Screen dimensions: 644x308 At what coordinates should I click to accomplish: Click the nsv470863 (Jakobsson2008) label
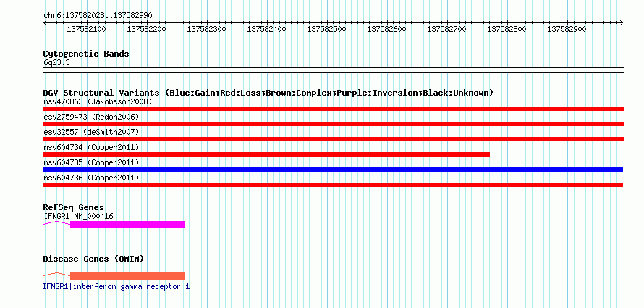tap(98, 101)
